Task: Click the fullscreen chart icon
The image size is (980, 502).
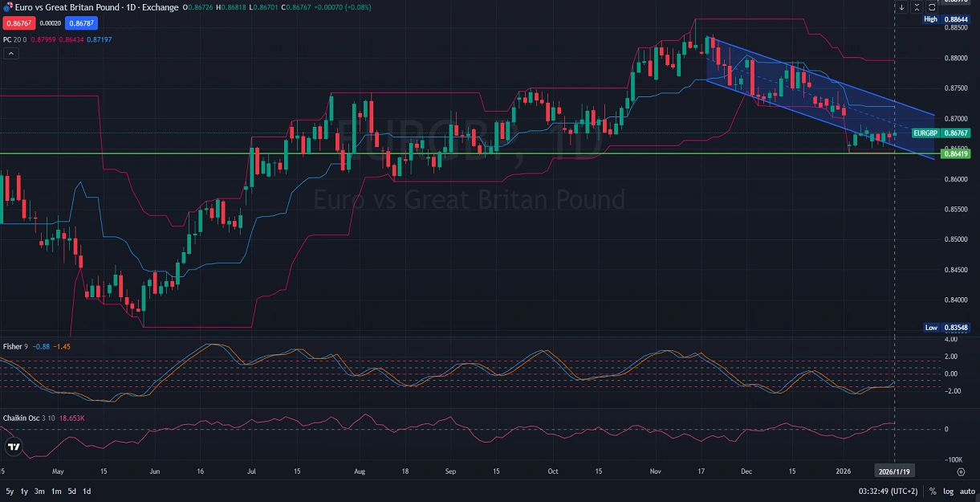Action: [932, 7]
